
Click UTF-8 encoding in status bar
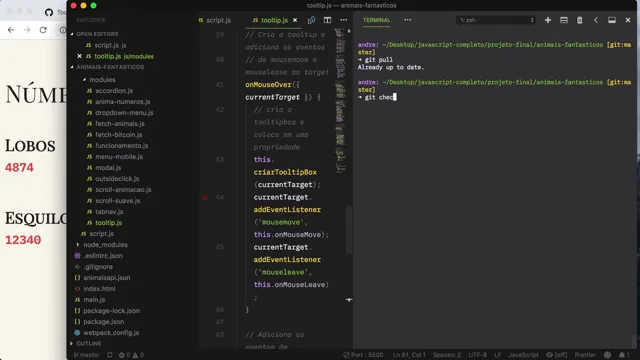point(477,355)
